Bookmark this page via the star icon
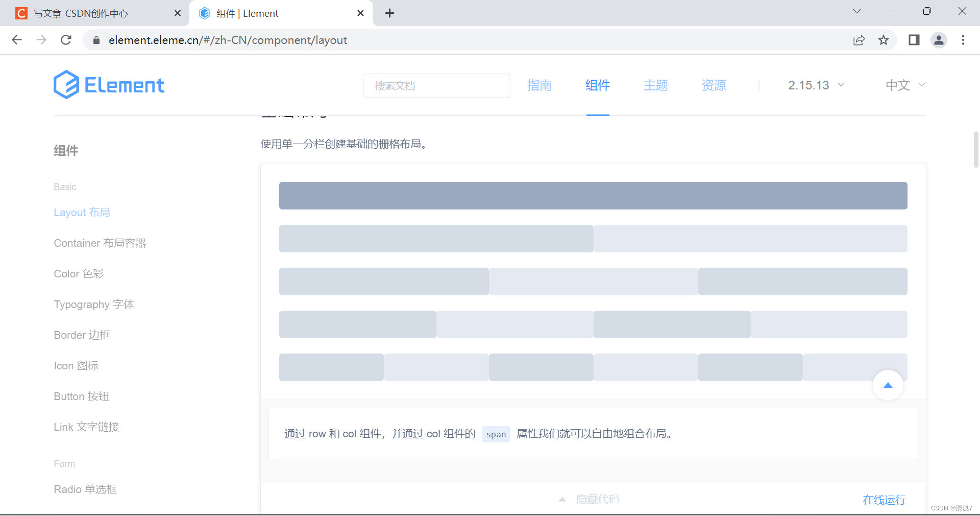980x516 pixels. click(x=885, y=40)
